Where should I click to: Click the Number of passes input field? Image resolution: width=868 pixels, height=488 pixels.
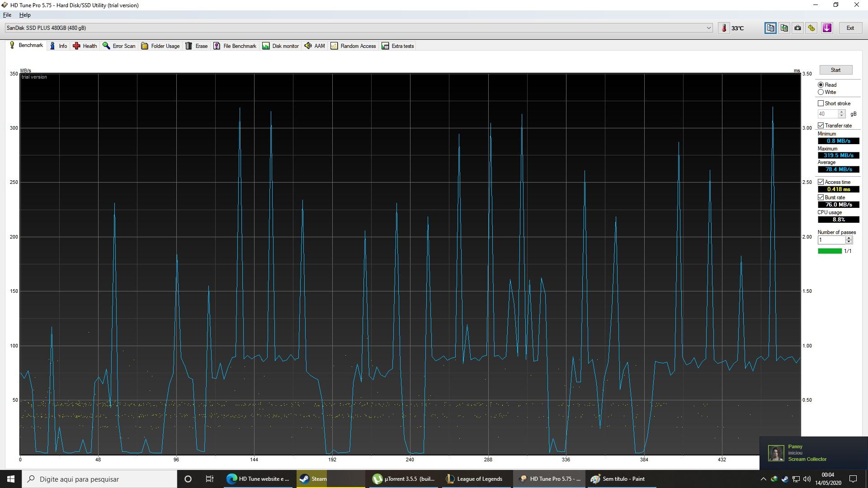click(x=831, y=240)
